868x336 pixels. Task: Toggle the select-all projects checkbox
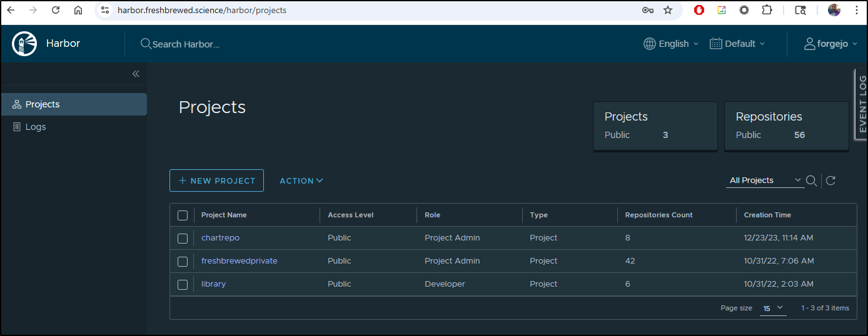[183, 215]
